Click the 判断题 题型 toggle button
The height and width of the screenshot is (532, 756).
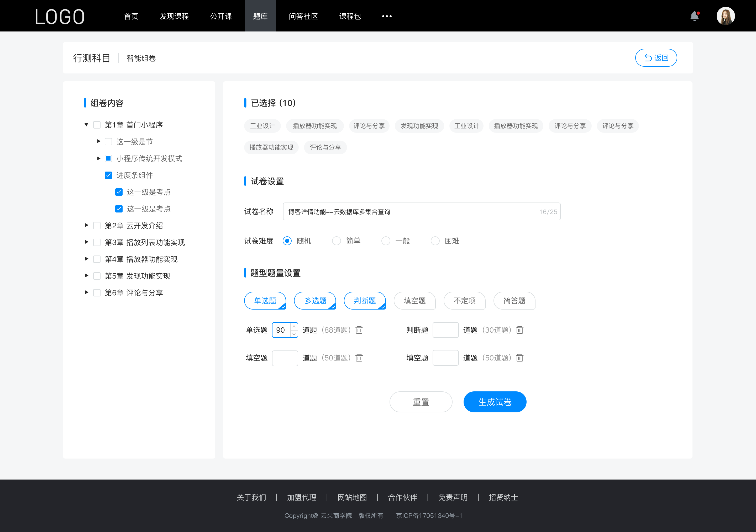[x=366, y=300]
